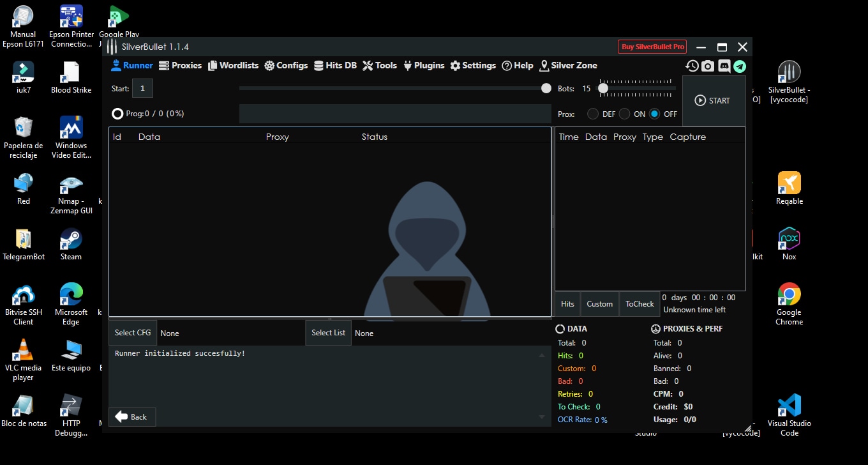Click the log line "Runner initialized succesfully!"
Viewport: 868px width, 465px height.
click(x=180, y=353)
